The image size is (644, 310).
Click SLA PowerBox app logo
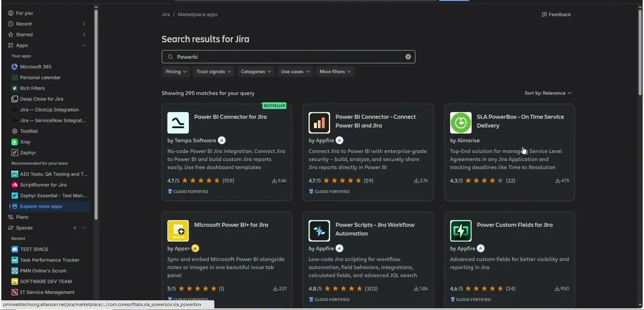pyautogui.click(x=461, y=123)
